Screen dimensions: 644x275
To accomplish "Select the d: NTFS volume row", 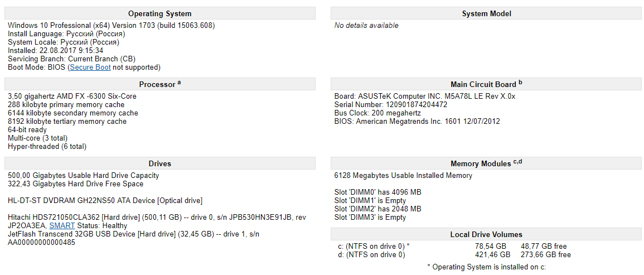I will tap(454, 255).
